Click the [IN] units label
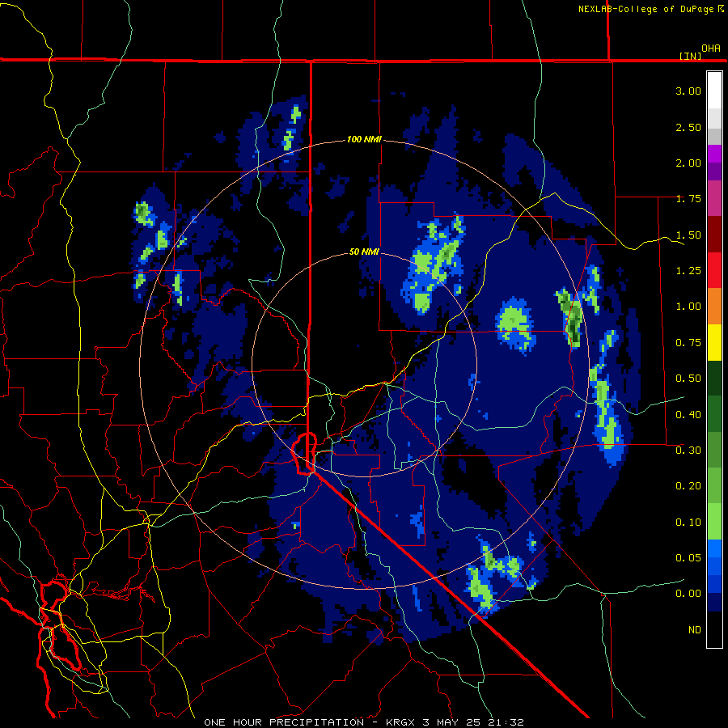 coord(690,56)
